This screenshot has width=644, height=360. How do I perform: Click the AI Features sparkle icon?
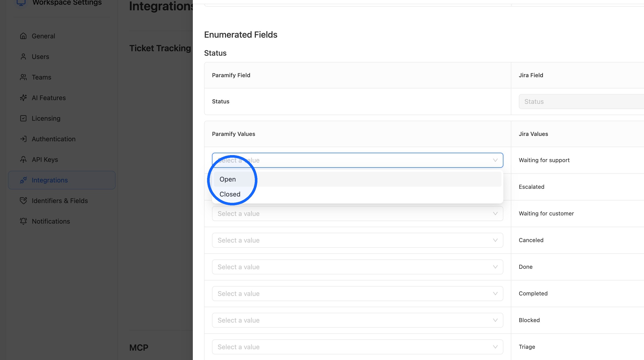(23, 98)
